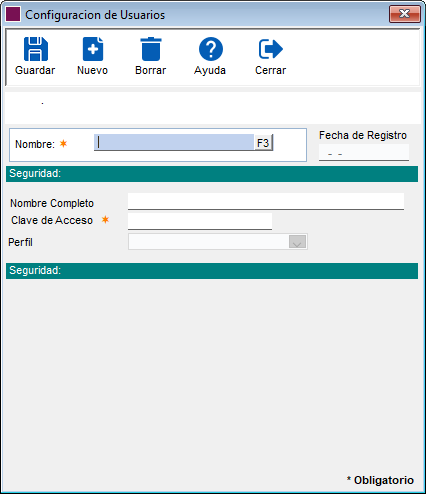426x494 pixels.
Task: Click the Fecha de Registro date field
Action: (364, 152)
